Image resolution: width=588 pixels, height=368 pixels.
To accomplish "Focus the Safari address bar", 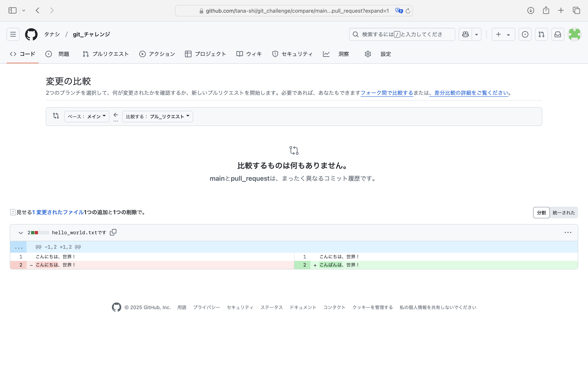I will point(294,11).
